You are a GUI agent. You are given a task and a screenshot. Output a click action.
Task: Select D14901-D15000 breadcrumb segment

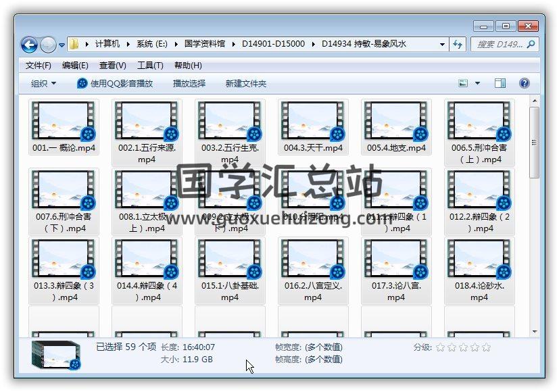pyautogui.click(x=274, y=44)
